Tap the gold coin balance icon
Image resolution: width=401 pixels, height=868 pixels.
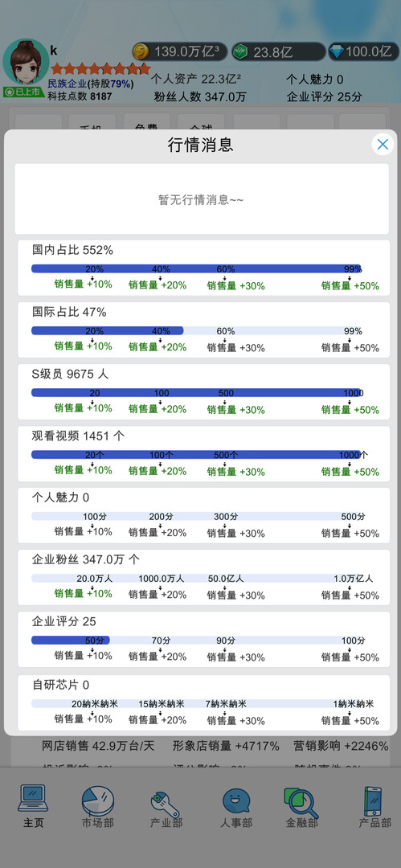click(141, 52)
